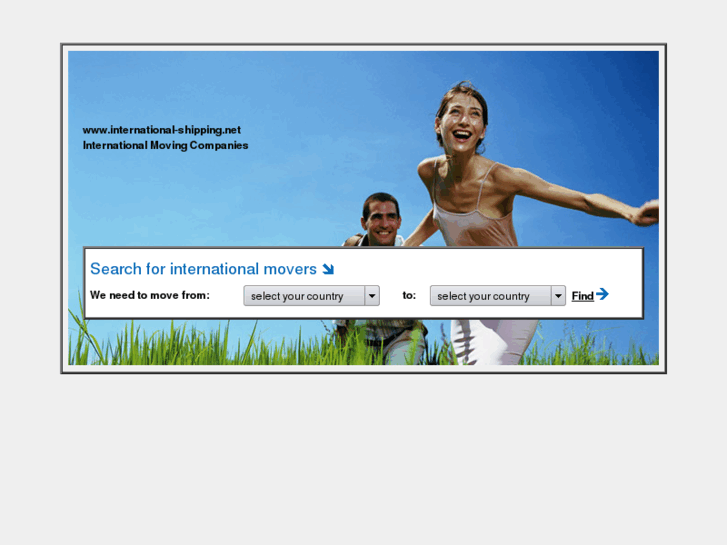Image resolution: width=727 pixels, height=545 pixels.
Task: Click 'International Moving Companies' text
Action: click(x=166, y=145)
